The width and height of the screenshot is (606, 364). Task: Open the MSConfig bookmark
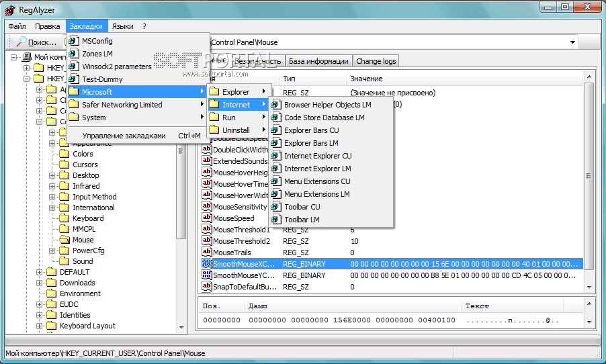(x=138, y=41)
